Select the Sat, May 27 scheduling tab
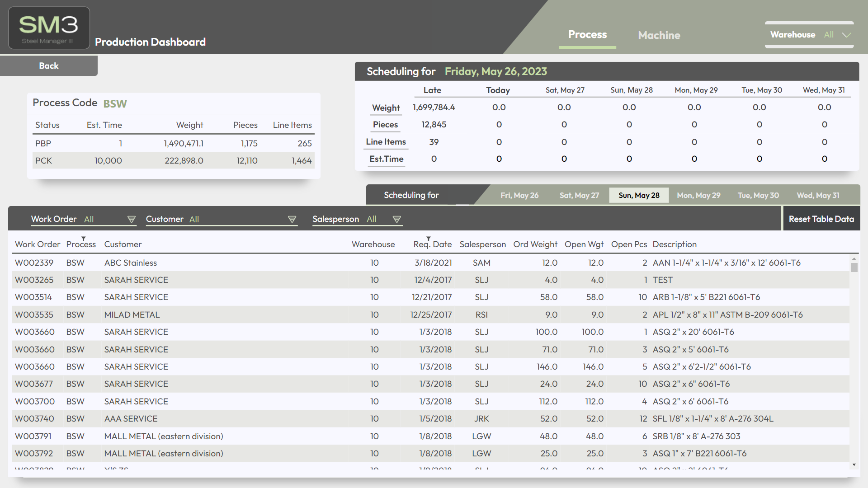This screenshot has width=868, height=488. 579,195
